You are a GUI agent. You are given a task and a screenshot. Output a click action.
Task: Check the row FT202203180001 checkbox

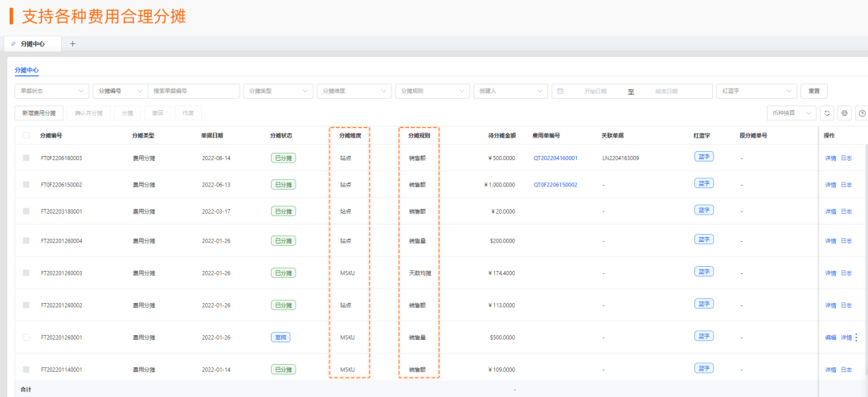[x=26, y=211]
